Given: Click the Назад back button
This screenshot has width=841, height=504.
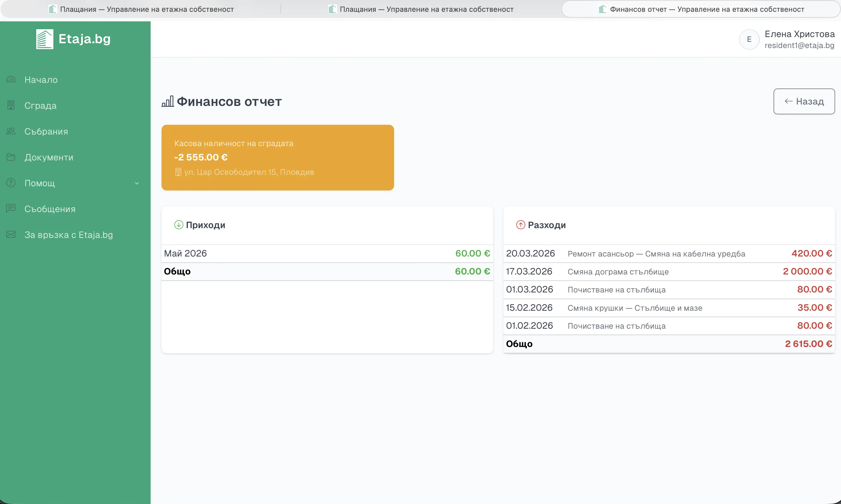Looking at the screenshot, I should (804, 101).
